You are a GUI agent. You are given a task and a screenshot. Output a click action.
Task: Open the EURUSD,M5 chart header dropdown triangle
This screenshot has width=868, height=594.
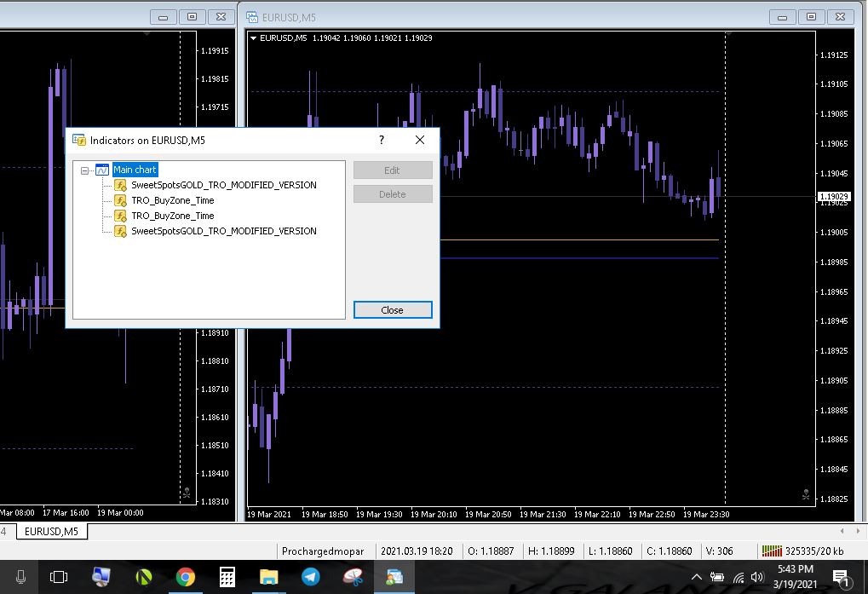(x=253, y=37)
